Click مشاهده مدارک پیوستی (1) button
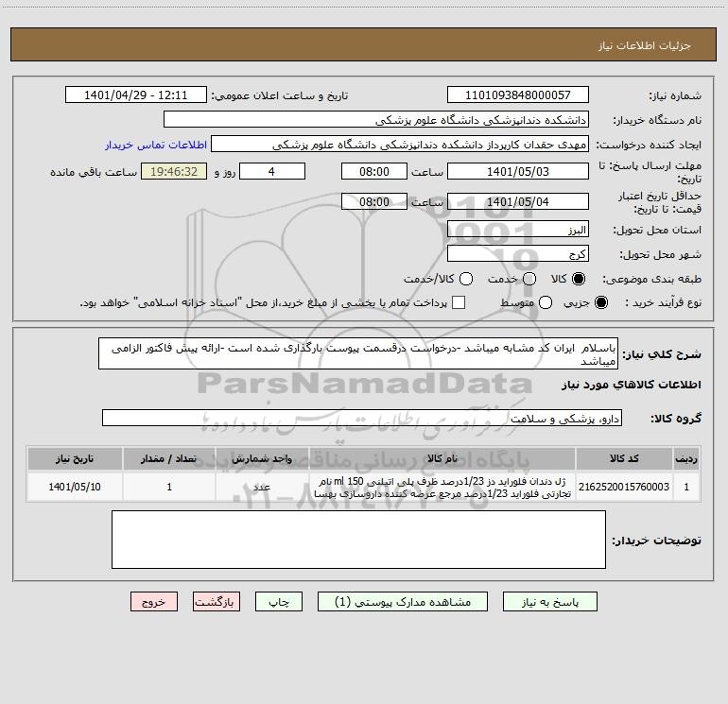This screenshot has width=728, height=704. click(403, 602)
